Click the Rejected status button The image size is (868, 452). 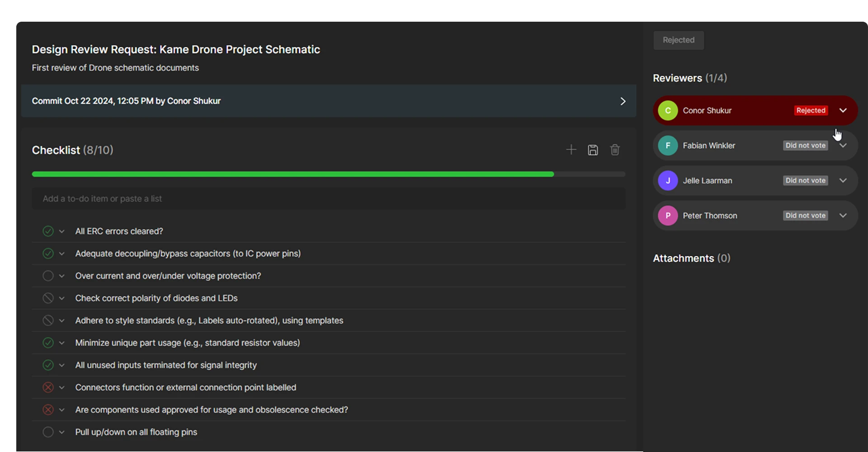pos(679,40)
